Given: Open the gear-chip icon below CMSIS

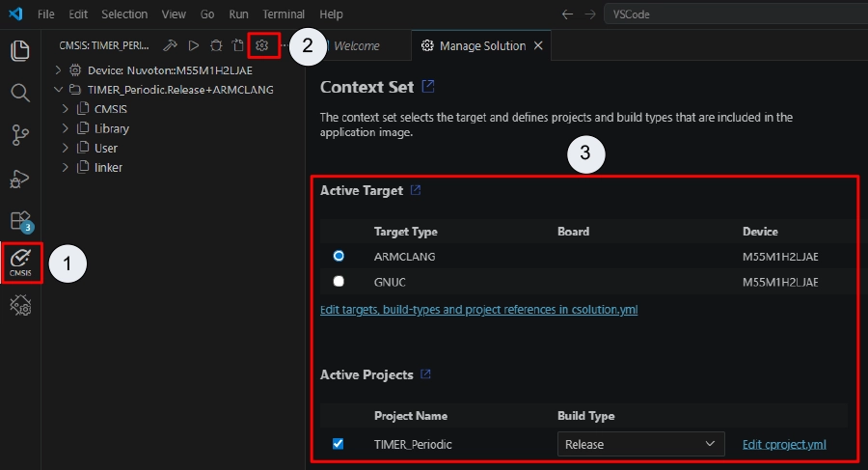Looking at the screenshot, I should 20,305.
